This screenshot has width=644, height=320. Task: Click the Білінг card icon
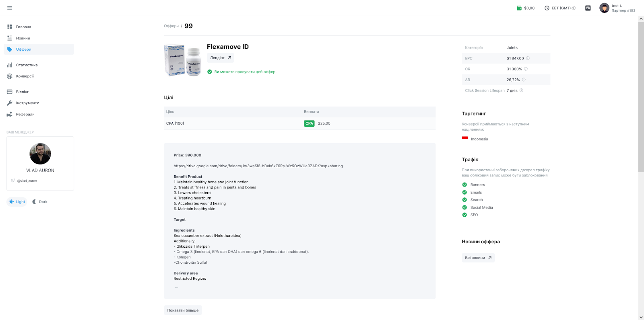10,92
